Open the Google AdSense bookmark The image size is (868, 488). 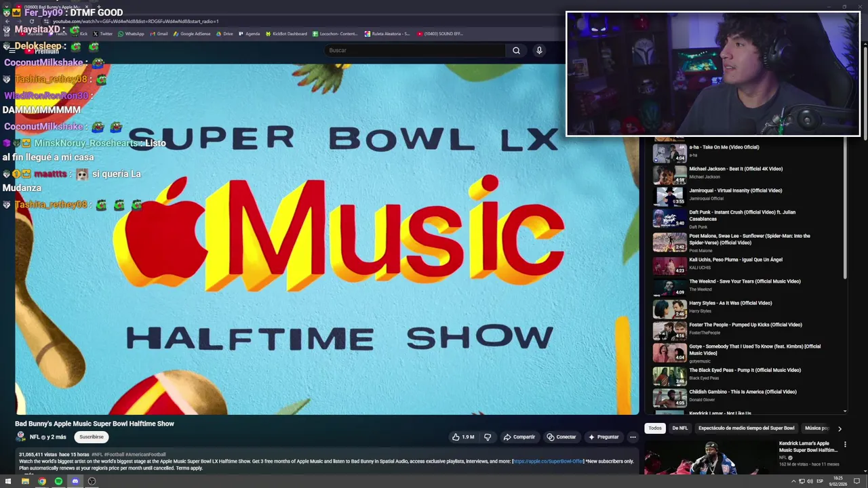coord(192,33)
